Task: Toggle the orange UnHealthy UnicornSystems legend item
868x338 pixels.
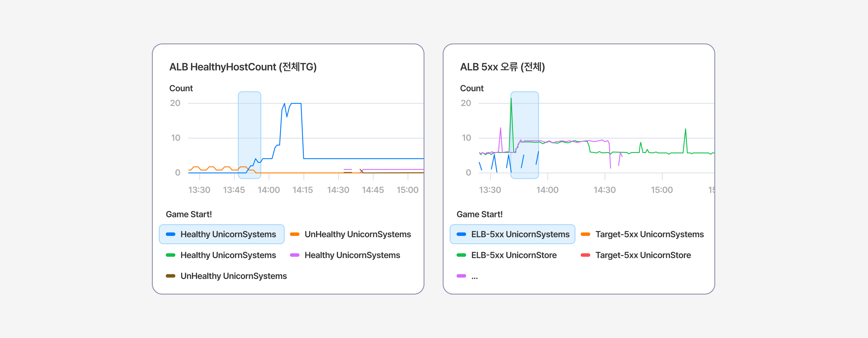Action: click(350, 234)
